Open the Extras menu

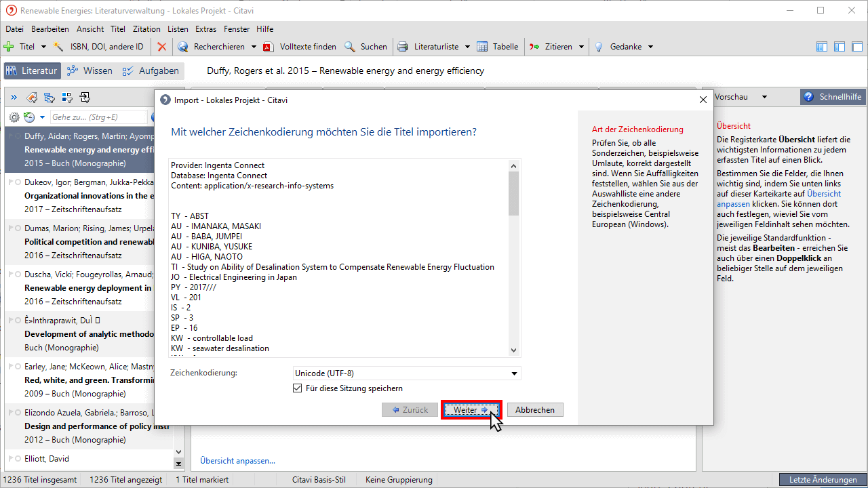click(205, 29)
